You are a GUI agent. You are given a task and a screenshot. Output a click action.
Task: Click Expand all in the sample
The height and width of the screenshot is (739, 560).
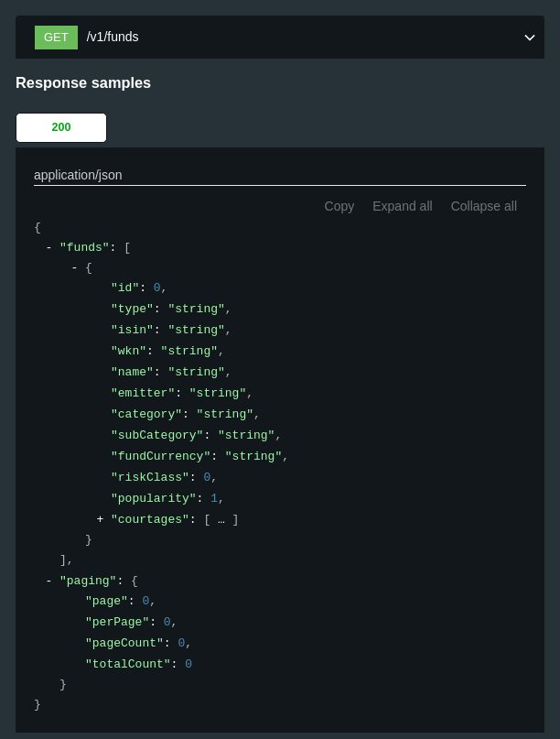[403, 206]
